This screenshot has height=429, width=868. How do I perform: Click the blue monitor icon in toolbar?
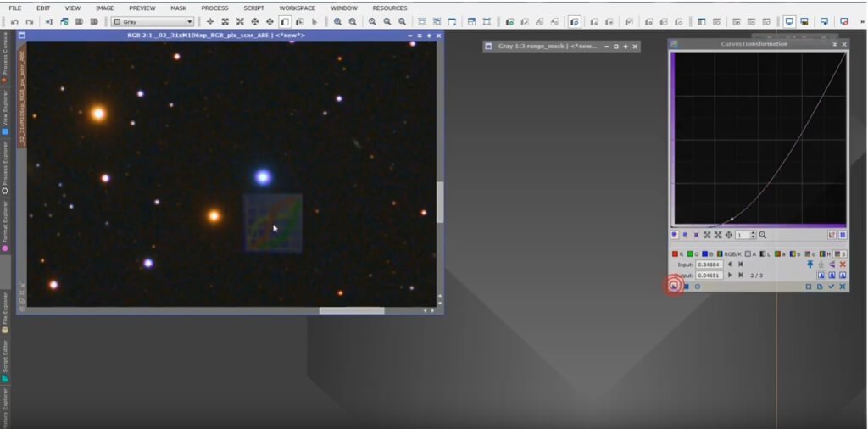[789, 22]
